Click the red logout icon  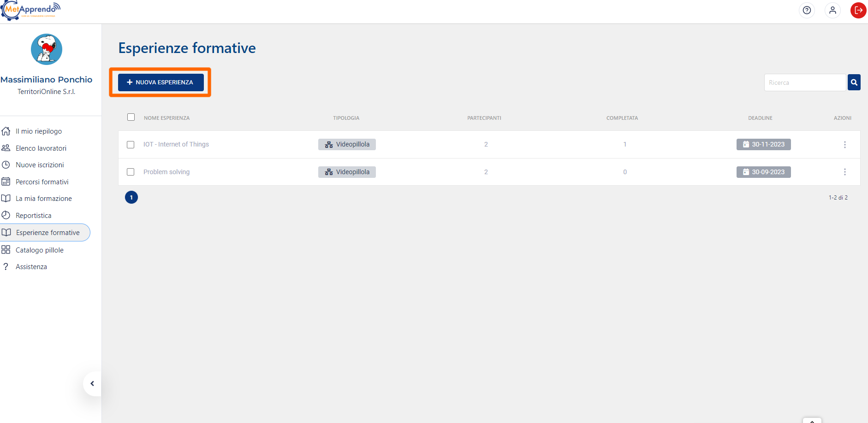point(858,10)
